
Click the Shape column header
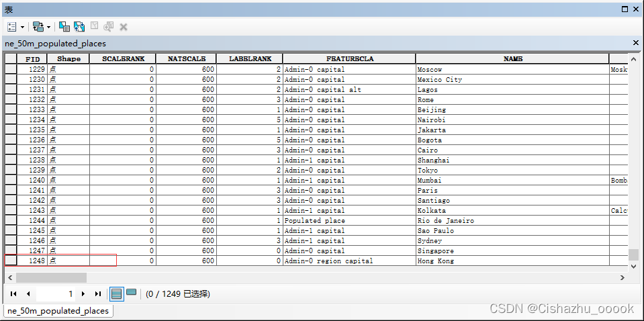pos(68,58)
